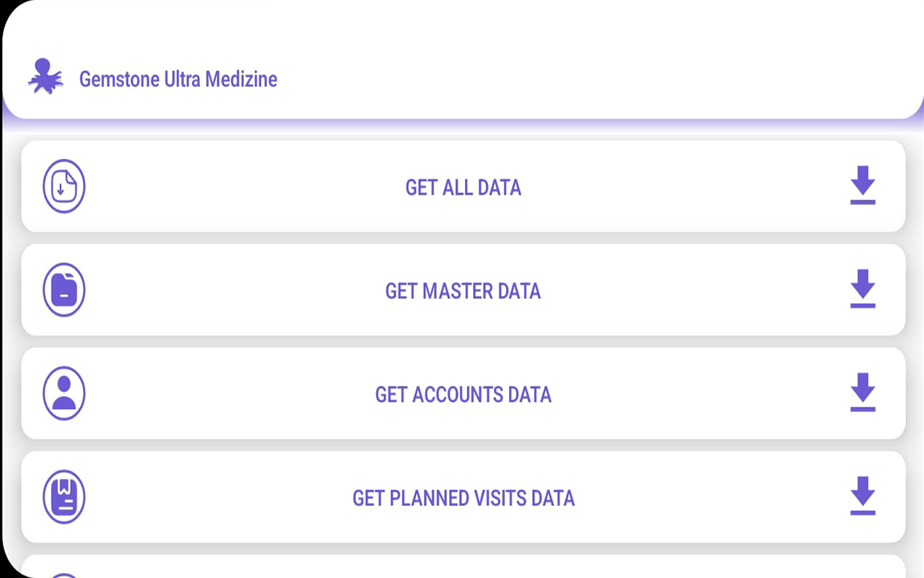Click the person icon beside Get Accounts Data
The height and width of the screenshot is (578, 924).
[x=64, y=394]
